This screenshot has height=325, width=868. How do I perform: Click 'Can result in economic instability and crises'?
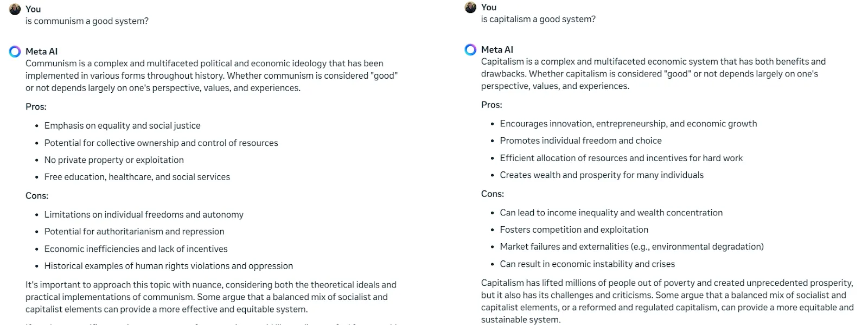click(x=588, y=264)
